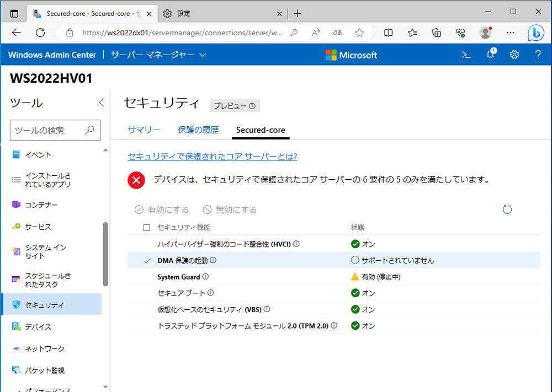Switch to the サマリー tab
The image size is (552, 392).
144,130
